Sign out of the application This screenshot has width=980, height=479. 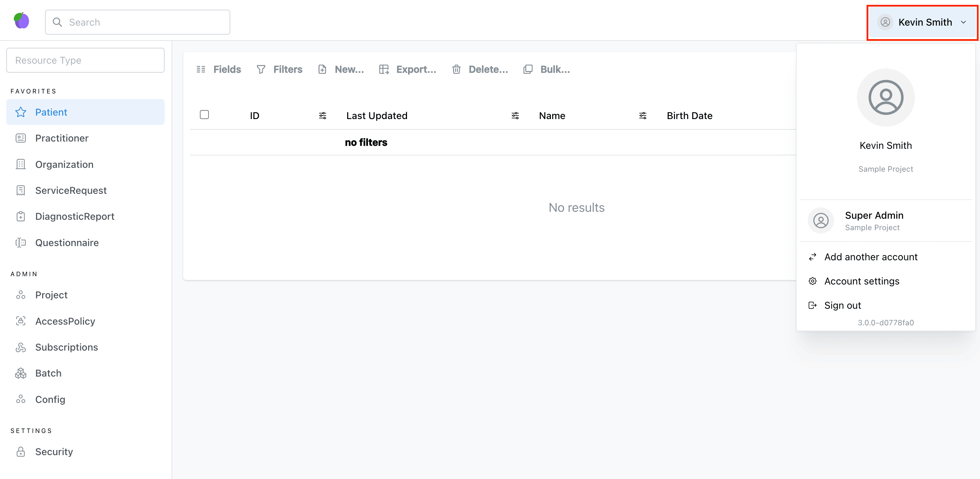(x=843, y=305)
